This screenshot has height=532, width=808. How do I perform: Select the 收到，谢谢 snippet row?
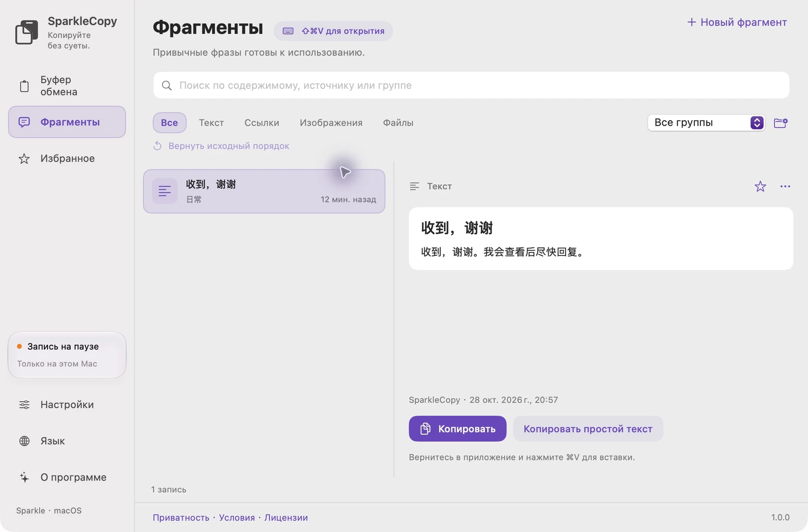point(264,191)
